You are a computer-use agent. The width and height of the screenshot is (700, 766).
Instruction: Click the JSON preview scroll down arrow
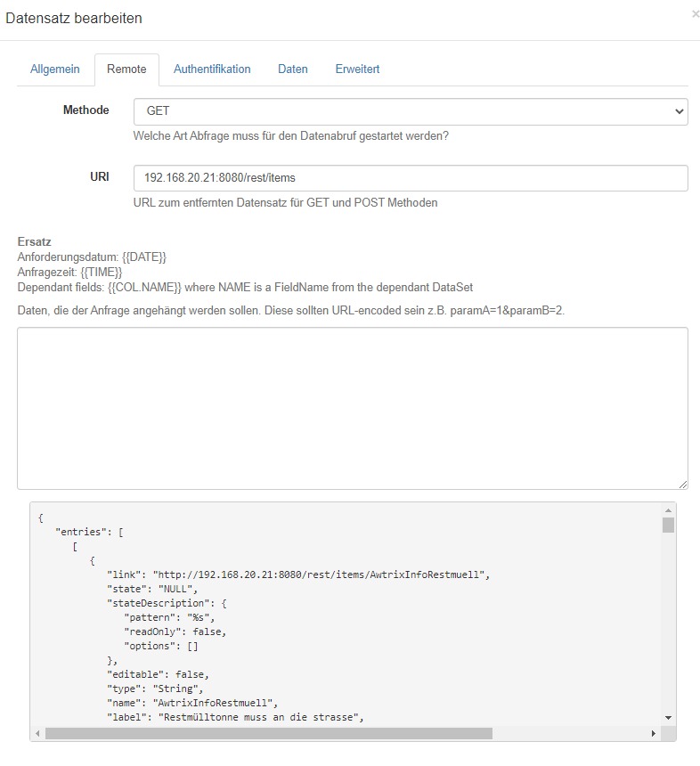[668, 718]
